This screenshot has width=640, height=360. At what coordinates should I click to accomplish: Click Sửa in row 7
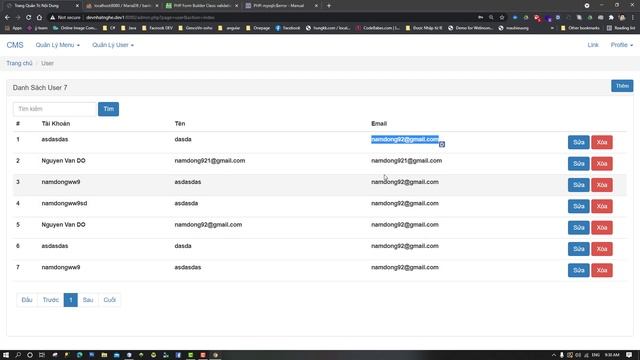point(578,270)
